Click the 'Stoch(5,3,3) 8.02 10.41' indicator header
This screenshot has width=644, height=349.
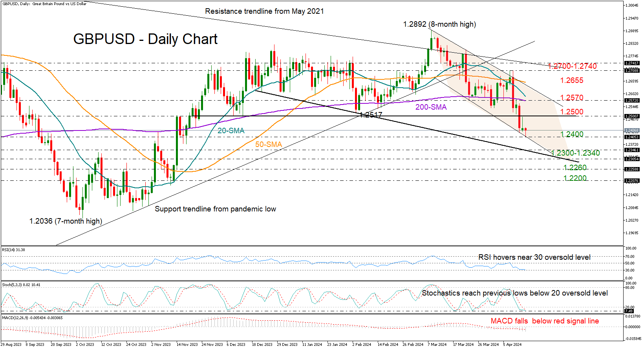point(21,285)
